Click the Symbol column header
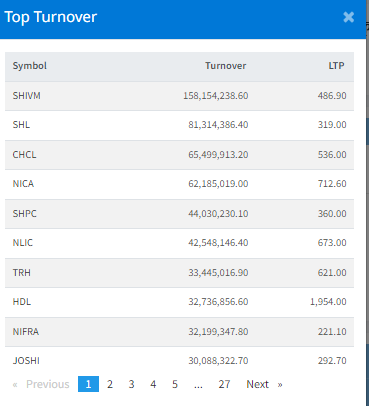The width and height of the screenshot is (369, 406). [x=30, y=66]
